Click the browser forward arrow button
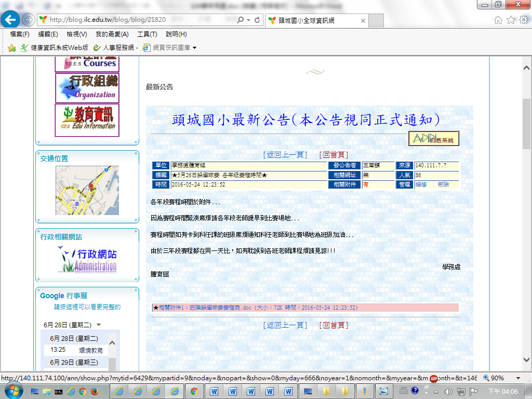The image size is (532, 399). coord(28,20)
